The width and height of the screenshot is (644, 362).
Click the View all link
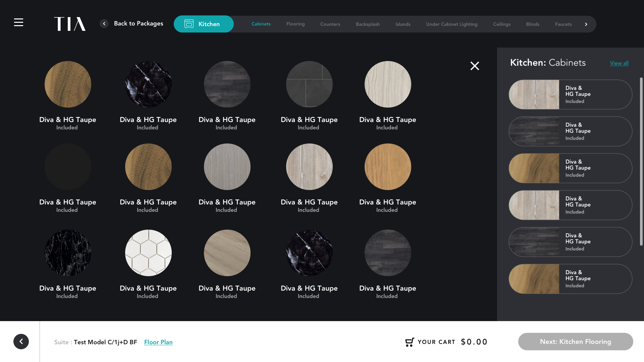619,63
